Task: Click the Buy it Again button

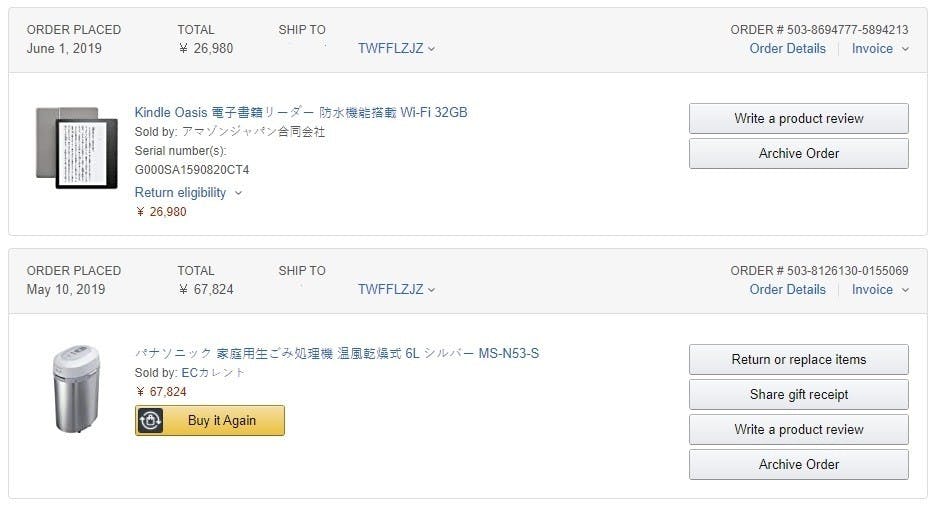Action: pos(210,421)
